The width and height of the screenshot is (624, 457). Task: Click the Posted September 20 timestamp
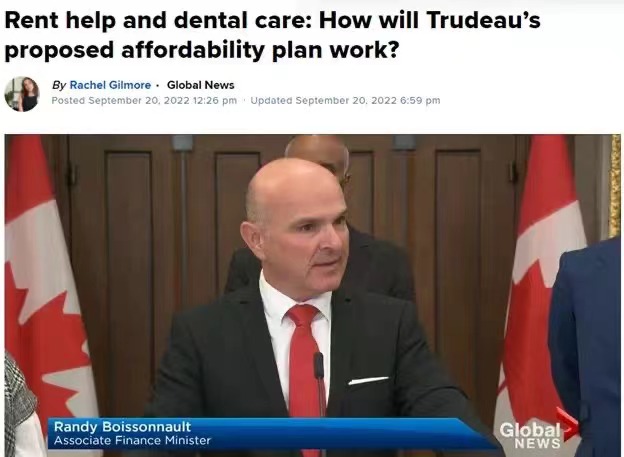(x=144, y=100)
